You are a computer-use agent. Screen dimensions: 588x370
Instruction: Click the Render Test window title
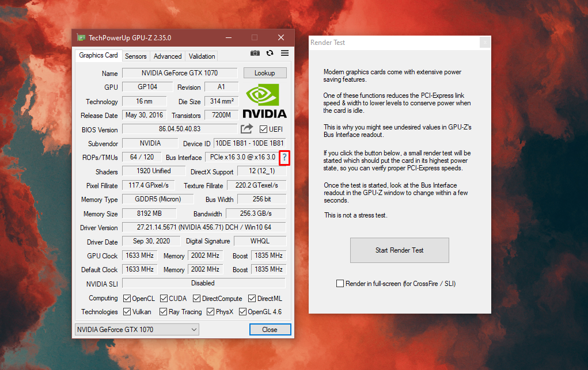[x=328, y=43]
